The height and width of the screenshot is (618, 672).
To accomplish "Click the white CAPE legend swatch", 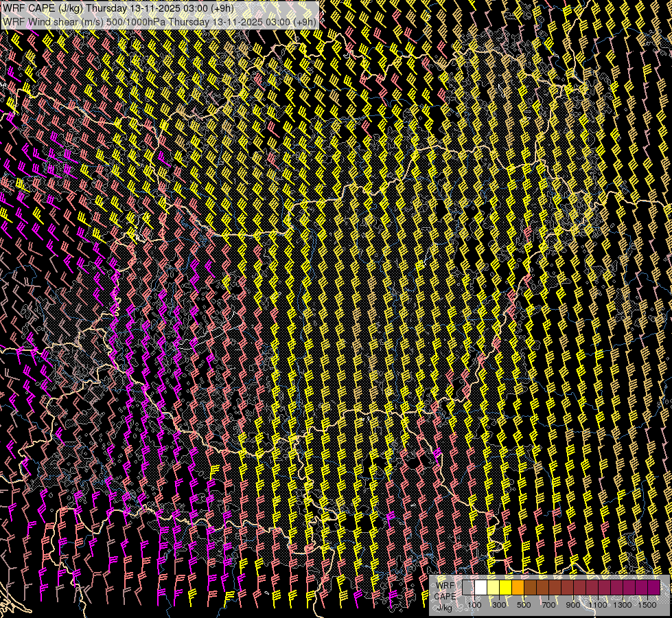I will click(x=480, y=587).
